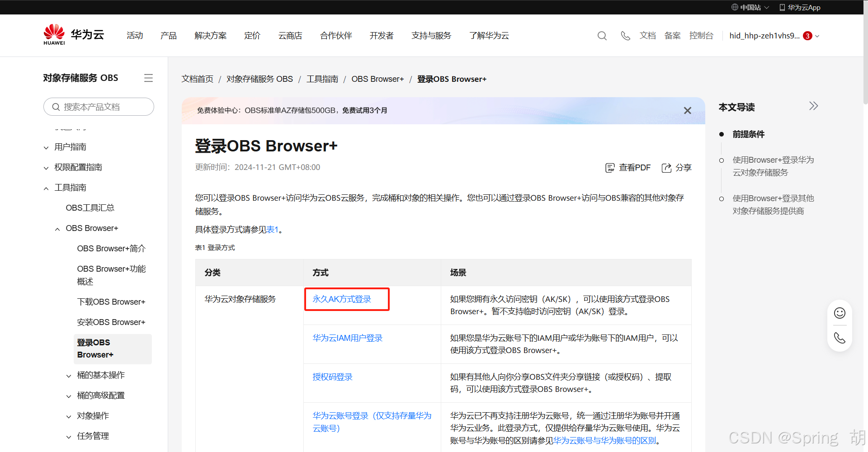Open OBS工具汇总 in sidebar

pos(90,208)
